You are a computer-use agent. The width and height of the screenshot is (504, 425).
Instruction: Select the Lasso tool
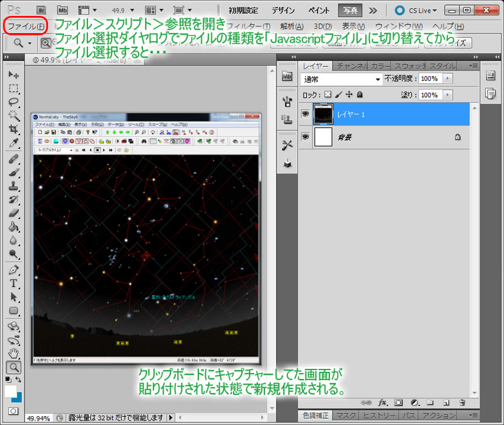click(13, 102)
